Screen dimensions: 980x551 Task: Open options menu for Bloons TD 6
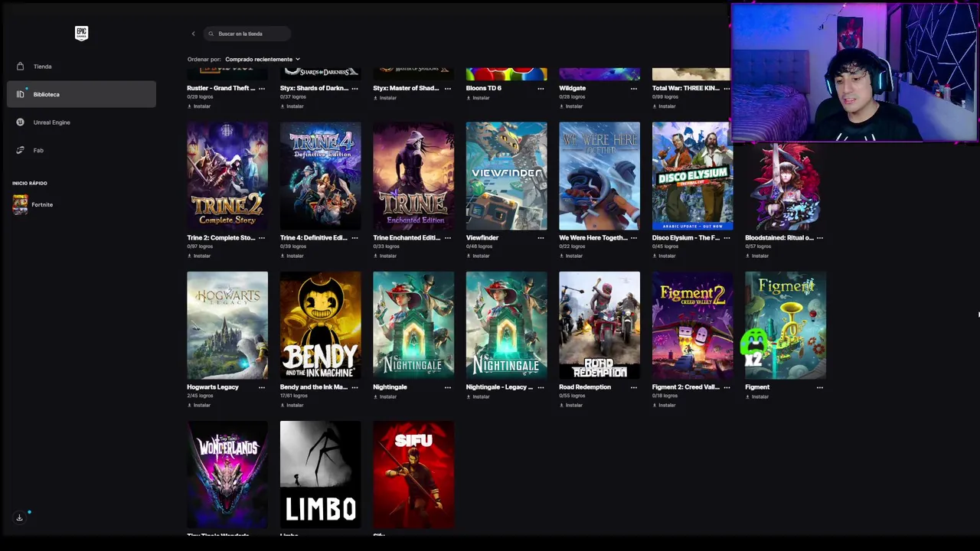click(541, 88)
